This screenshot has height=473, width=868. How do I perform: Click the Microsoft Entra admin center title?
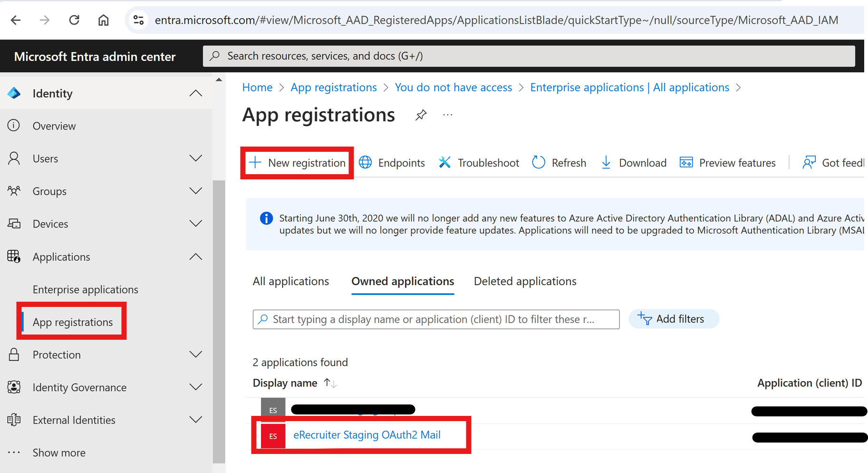click(95, 57)
